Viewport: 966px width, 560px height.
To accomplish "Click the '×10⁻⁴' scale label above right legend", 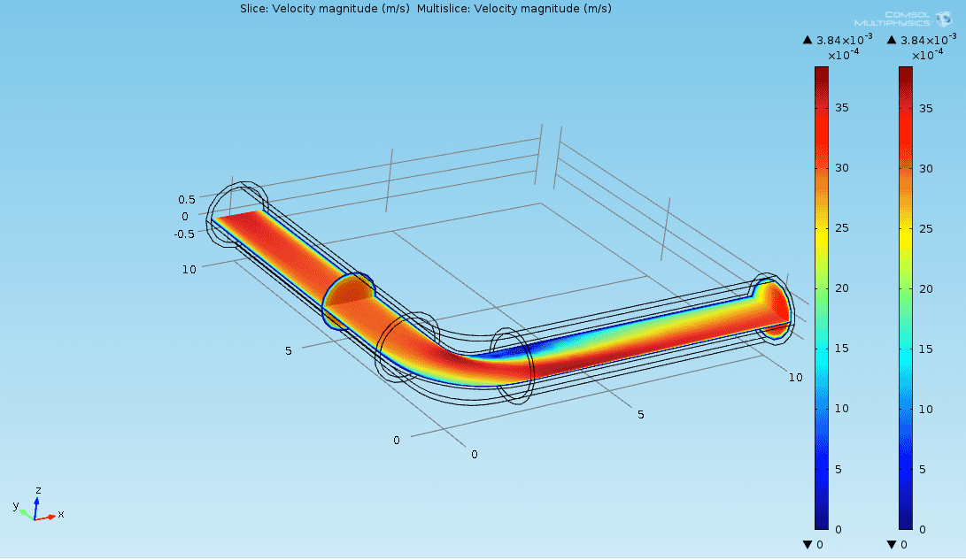I will click(x=928, y=55).
